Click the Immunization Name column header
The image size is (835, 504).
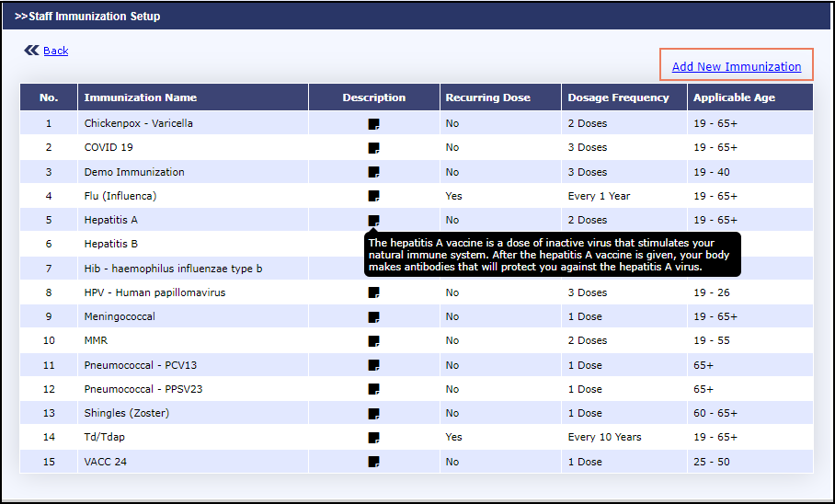pos(141,97)
